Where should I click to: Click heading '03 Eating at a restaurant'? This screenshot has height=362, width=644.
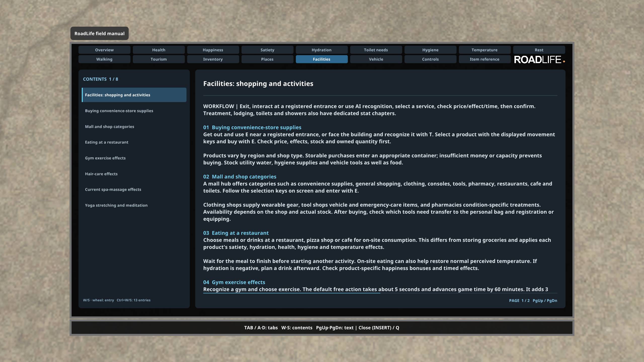coord(236,233)
